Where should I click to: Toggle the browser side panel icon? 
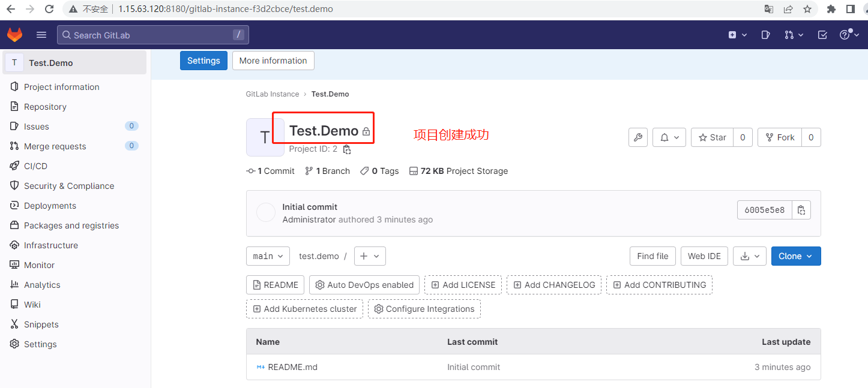851,9
